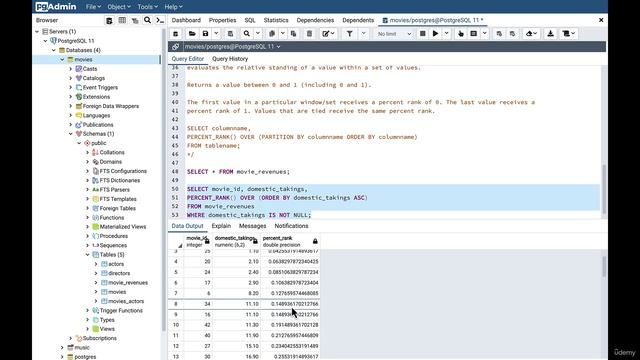
Task: Click the Browser panel Properties icon
Action: coord(109,20)
